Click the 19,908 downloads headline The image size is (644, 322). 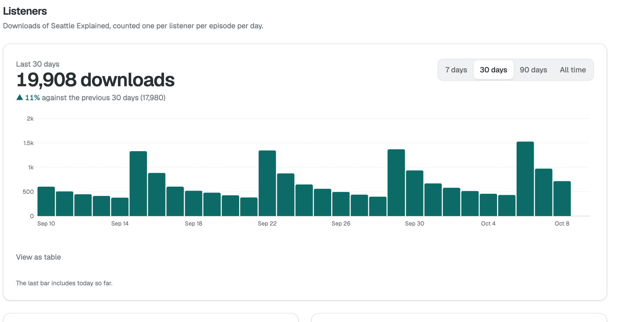[95, 80]
